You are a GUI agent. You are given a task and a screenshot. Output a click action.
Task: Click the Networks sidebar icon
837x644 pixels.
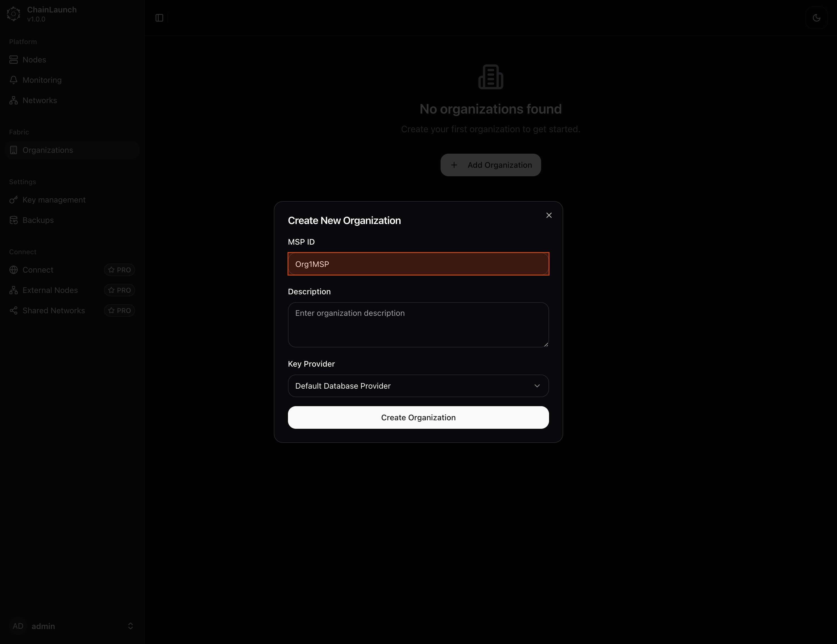point(14,100)
